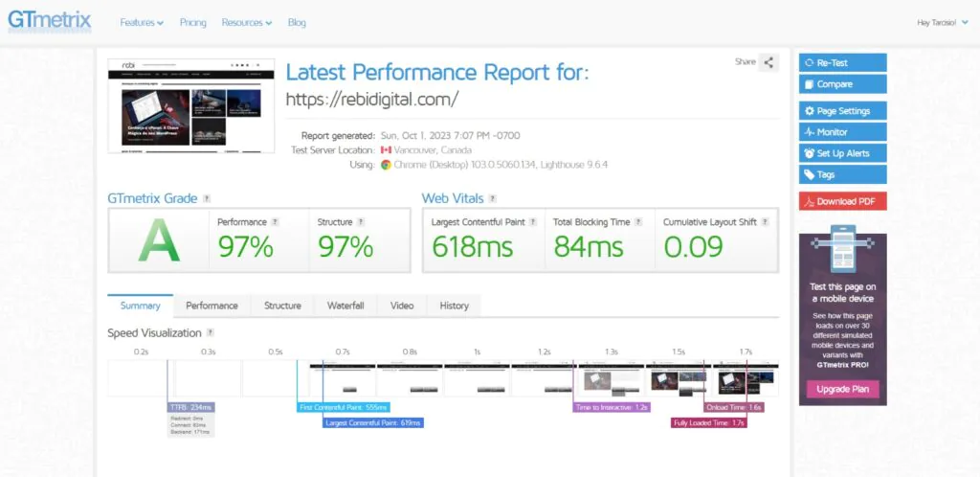
Task: Click the Compare button
Action: coord(842,83)
